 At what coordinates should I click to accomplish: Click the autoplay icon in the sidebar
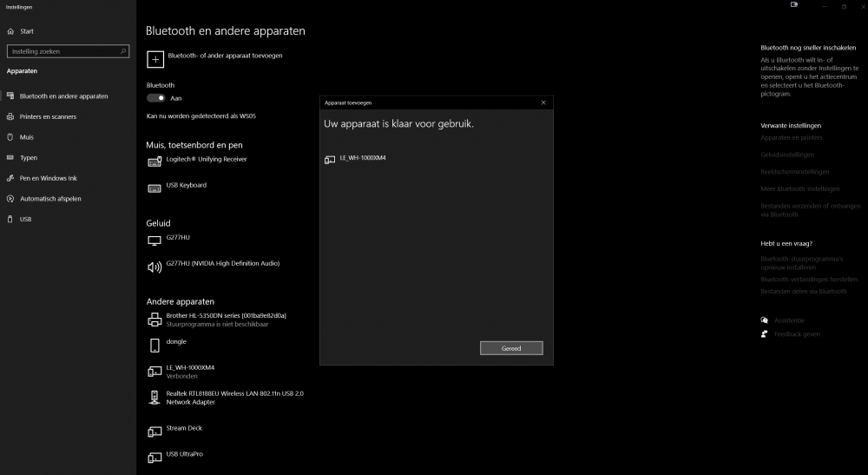pos(10,199)
